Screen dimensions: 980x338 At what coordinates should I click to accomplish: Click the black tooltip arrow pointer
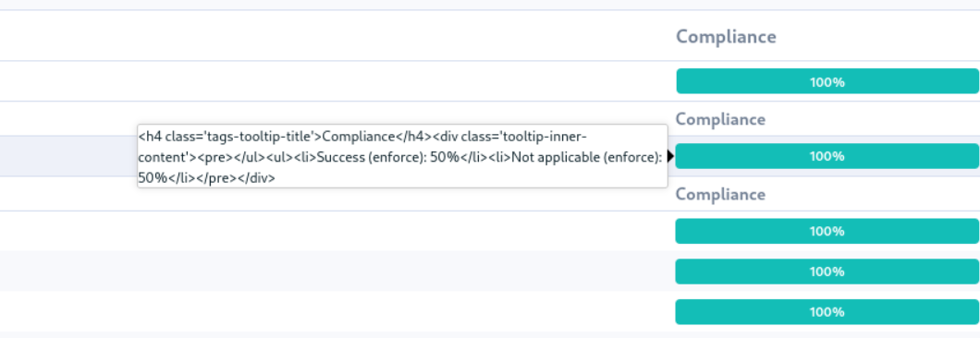(x=671, y=156)
